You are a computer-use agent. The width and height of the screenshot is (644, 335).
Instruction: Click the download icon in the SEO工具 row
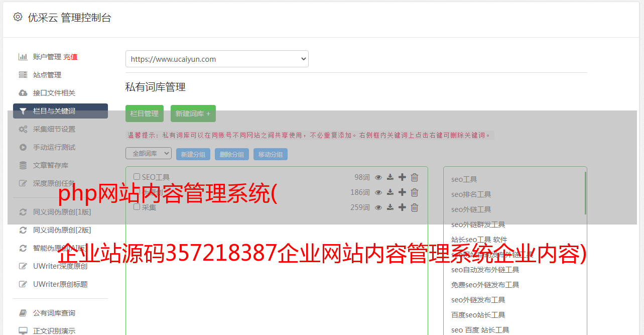(x=390, y=177)
